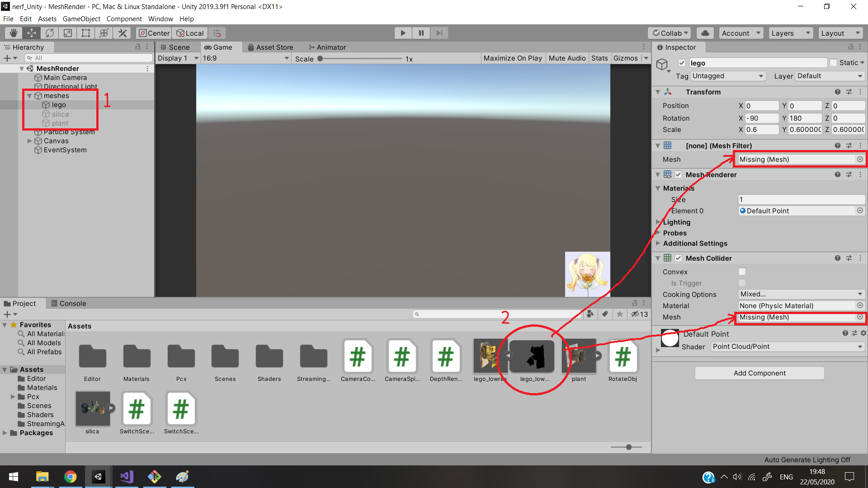This screenshot has height=488, width=868.
Task: Toggle the lego object active checkbox
Action: (682, 63)
